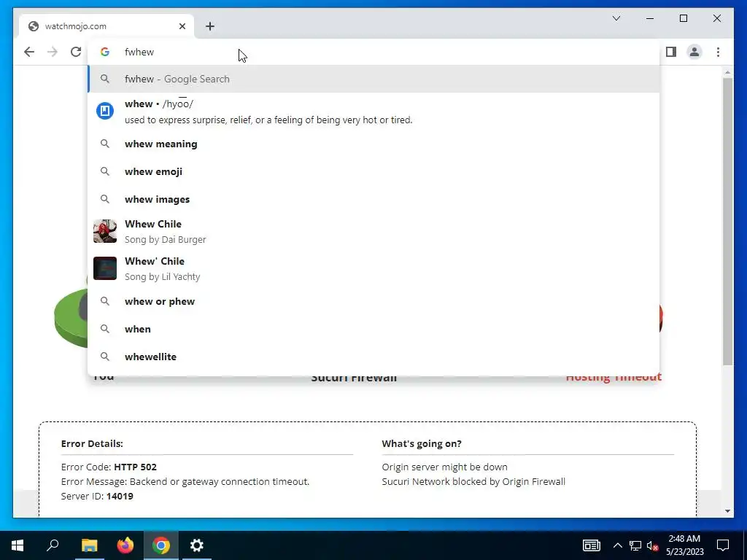Viewport: 747px width, 560px height.
Task: Click the Dai Burger song thumbnail
Action: click(105, 231)
